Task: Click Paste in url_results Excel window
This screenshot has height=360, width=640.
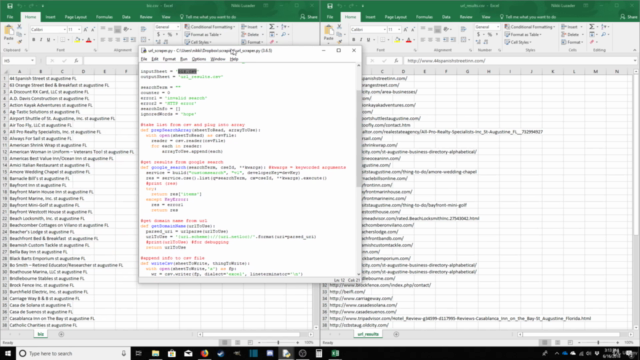Action: [x=329, y=34]
